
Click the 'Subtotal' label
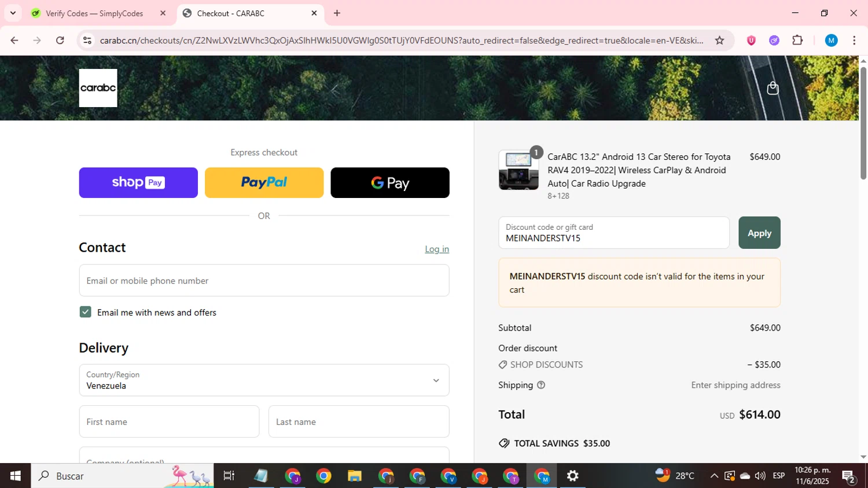coord(515,328)
